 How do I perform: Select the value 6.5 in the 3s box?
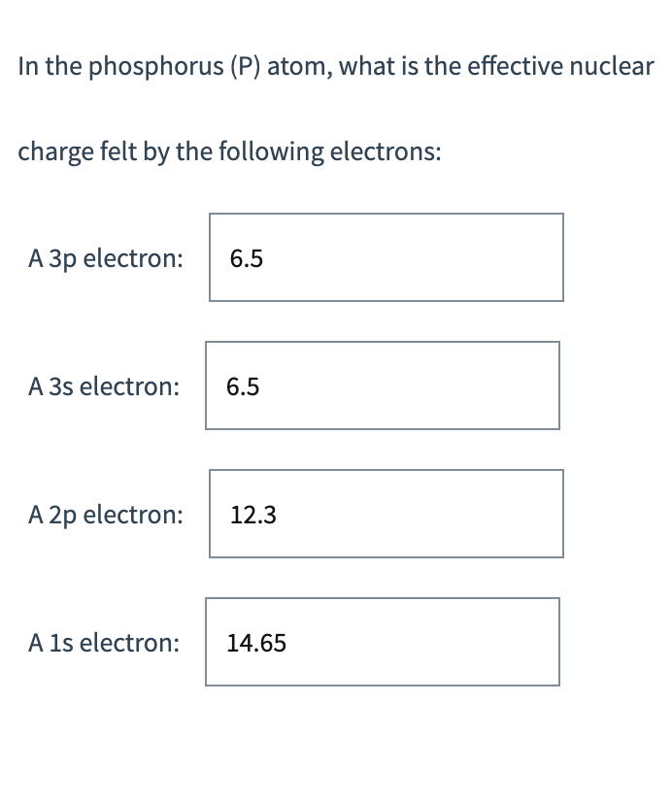point(242,386)
